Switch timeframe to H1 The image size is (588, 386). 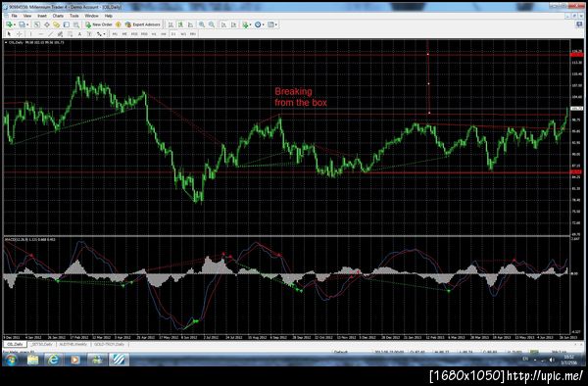click(154, 34)
